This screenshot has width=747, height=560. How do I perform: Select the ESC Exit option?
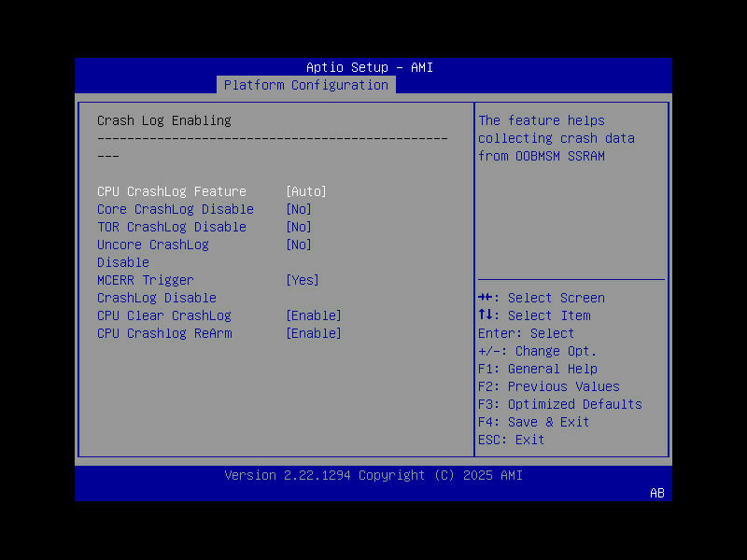point(509,439)
